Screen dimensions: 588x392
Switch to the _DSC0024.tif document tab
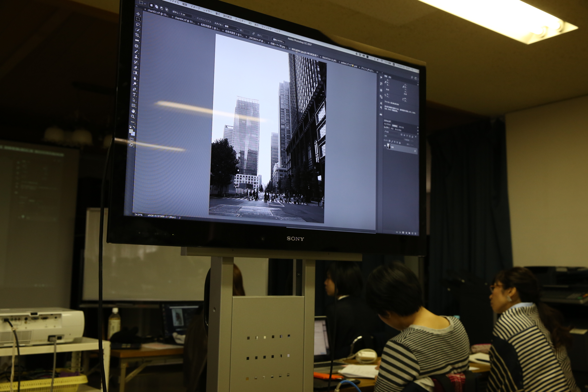pos(257,40)
